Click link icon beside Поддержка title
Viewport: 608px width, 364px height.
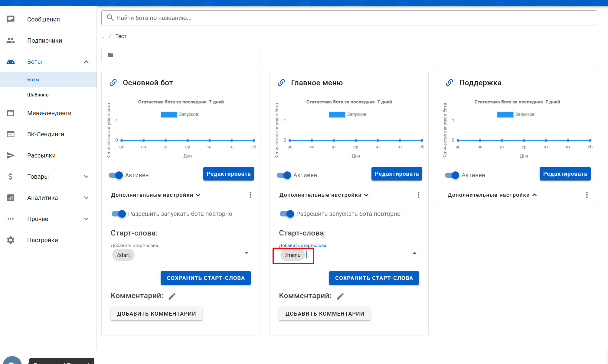(449, 83)
